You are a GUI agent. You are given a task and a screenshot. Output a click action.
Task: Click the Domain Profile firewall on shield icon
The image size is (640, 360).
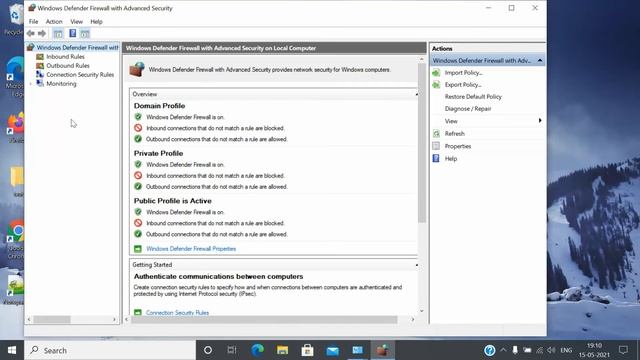click(138, 117)
